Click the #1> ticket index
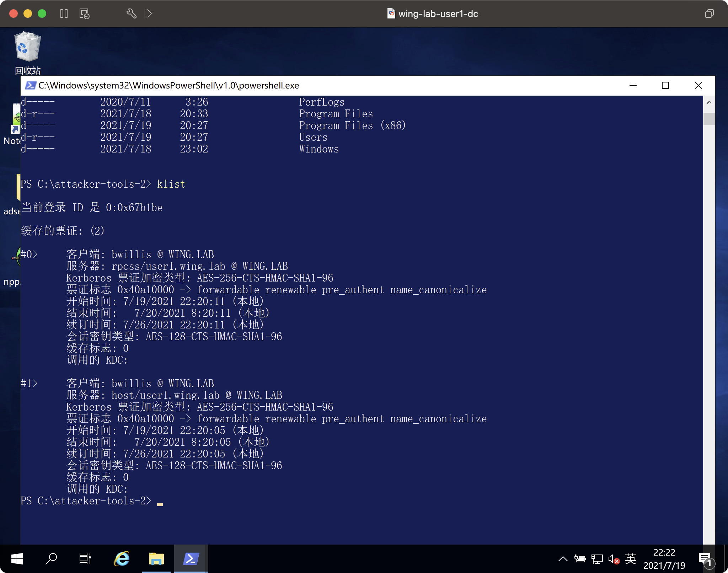Image resolution: width=728 pixels, height=573 pixels. [29, 384]
